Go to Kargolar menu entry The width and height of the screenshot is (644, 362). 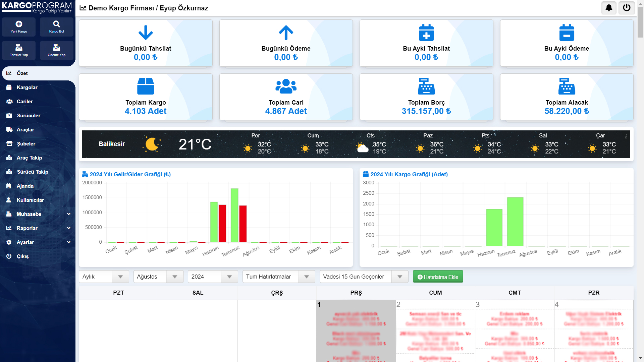click(x=38, y=87)
